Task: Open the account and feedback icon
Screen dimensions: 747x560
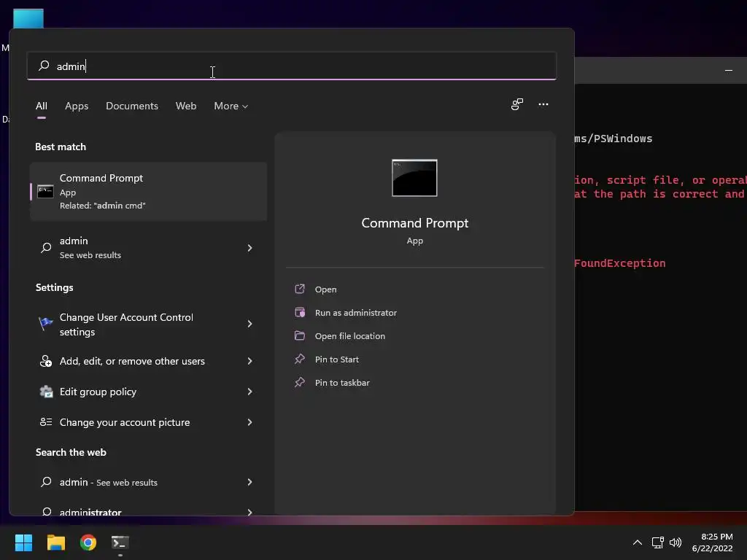Action: [517, 104]
